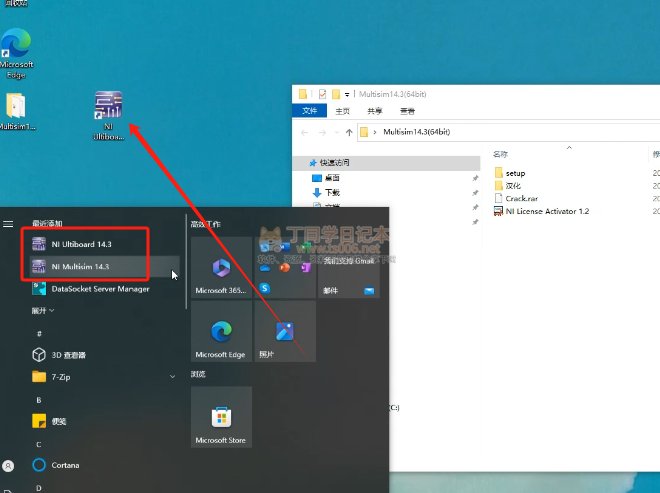This screenshot has height=493, width=660.
Task: Open Microsoft Edge desktop shortcut
Action: 16,53
